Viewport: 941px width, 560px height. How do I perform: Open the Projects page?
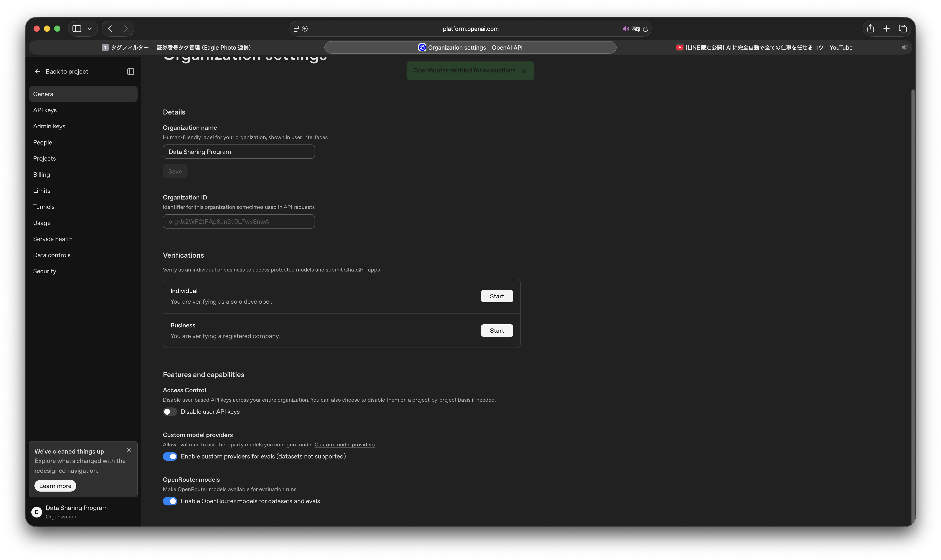click(83, 159)
